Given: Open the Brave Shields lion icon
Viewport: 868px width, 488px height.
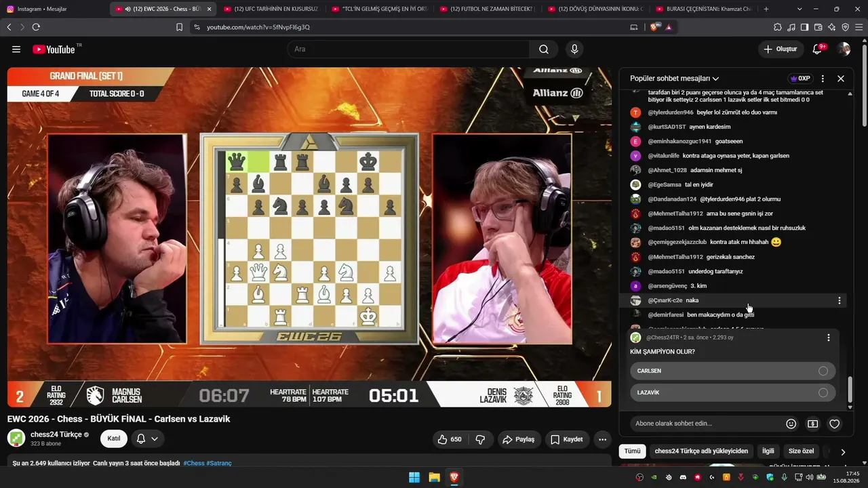Looking at the screenshot, I should [x=654, y=27].
